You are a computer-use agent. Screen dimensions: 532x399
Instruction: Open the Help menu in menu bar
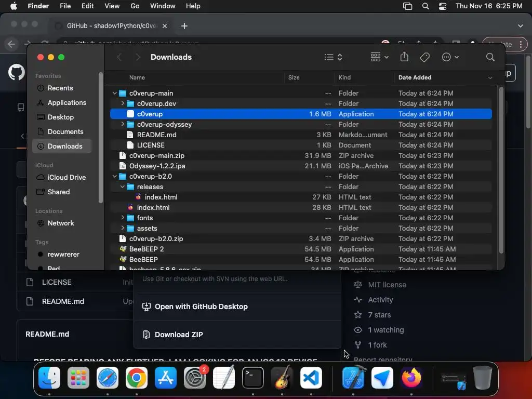pyautogui.click(x=193, y=6)
